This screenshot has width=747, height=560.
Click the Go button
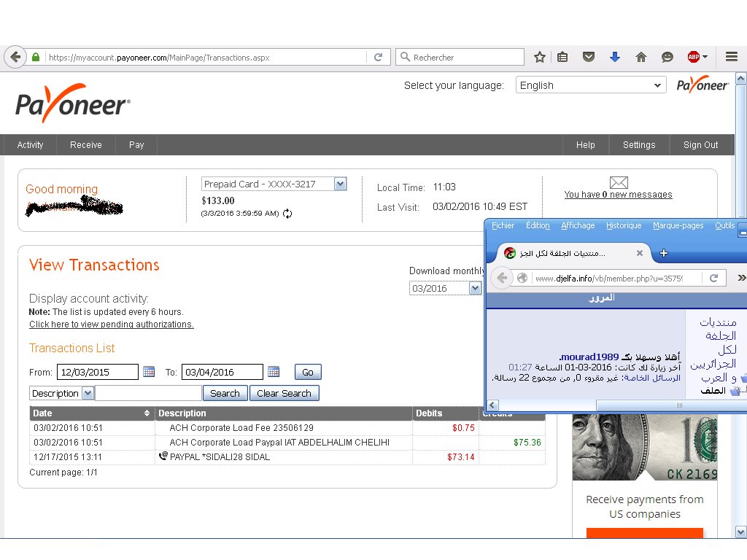(x=308, y=372)
